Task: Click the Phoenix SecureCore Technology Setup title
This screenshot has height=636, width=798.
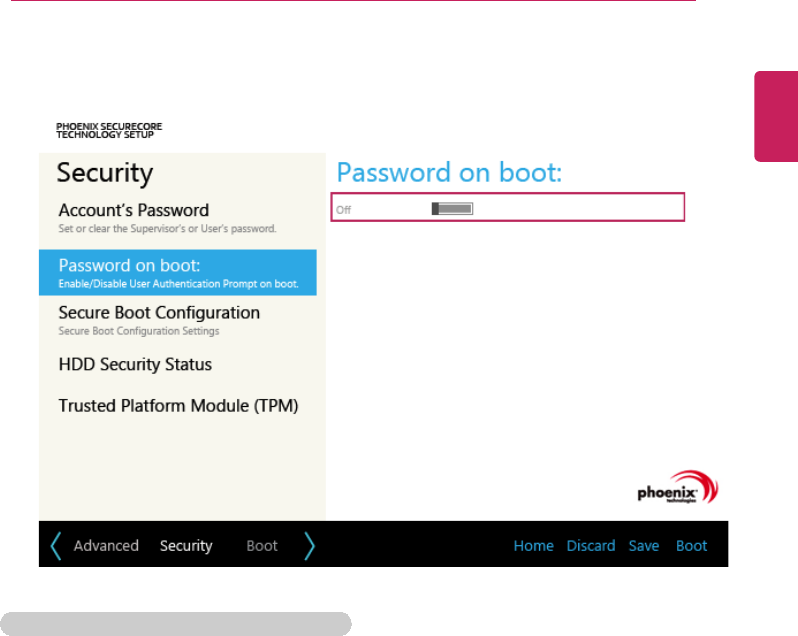Action: 109,130
